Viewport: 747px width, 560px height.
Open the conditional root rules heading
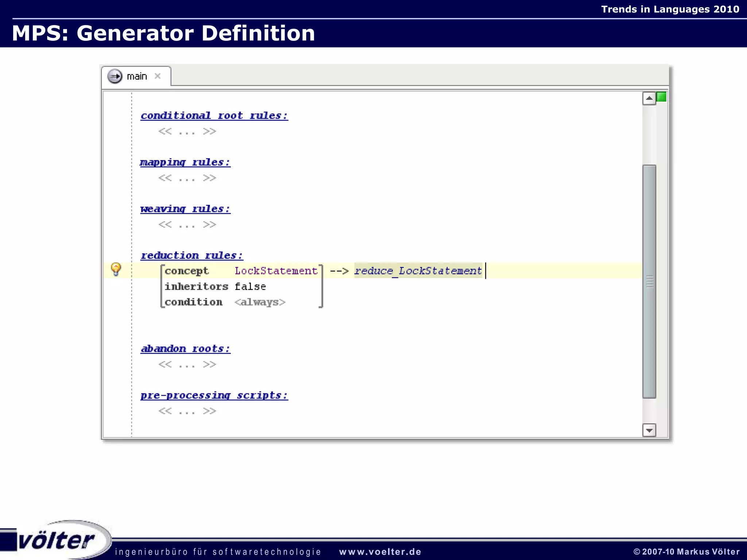click(x=214, y=116)
